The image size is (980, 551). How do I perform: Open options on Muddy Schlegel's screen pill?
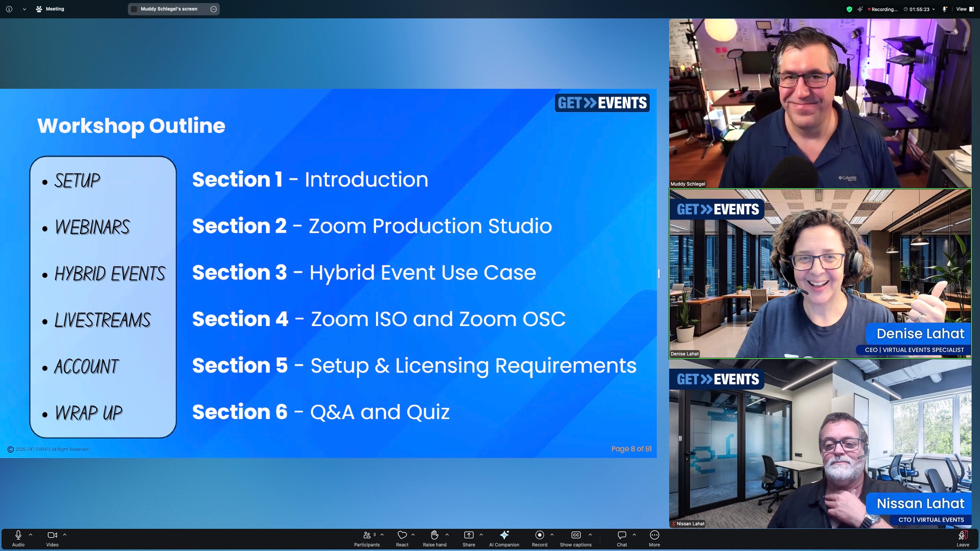(213, 9)
